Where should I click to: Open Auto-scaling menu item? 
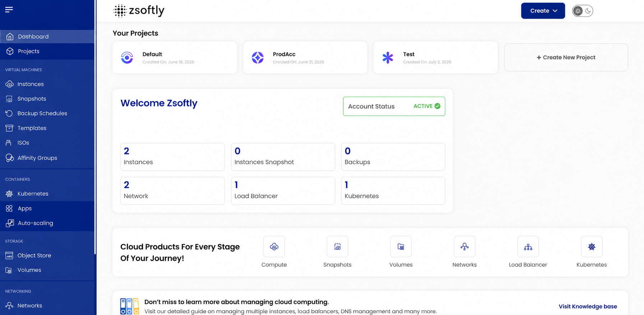[x=47, y=223]
